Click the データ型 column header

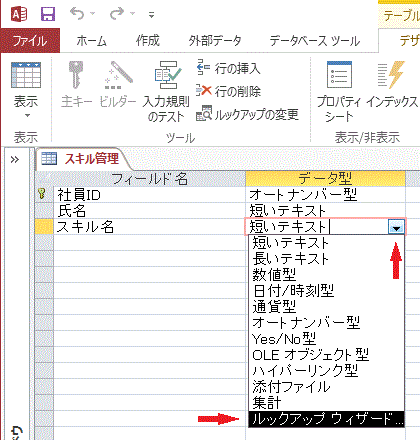tap(325, 179)
